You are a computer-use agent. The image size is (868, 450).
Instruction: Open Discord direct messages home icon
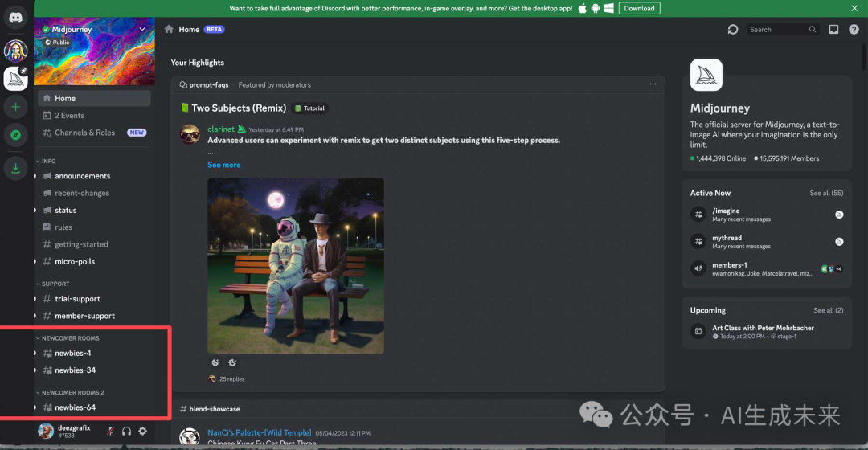[15, 18]
